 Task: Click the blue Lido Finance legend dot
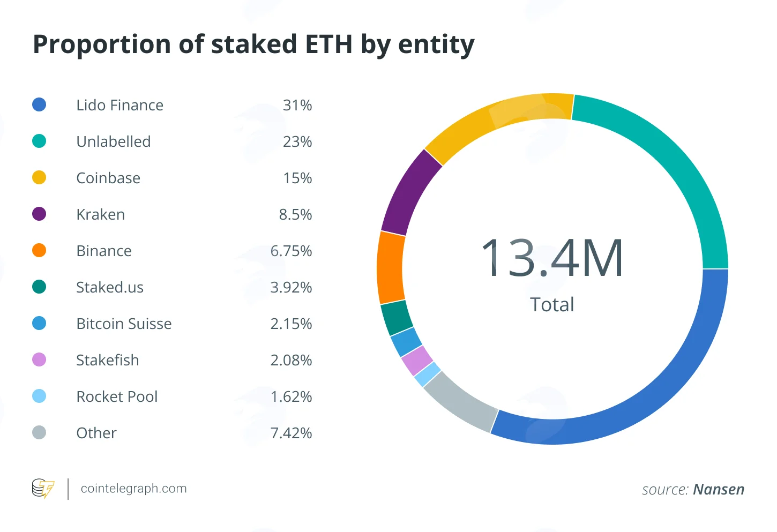click(x=39, y=104)
